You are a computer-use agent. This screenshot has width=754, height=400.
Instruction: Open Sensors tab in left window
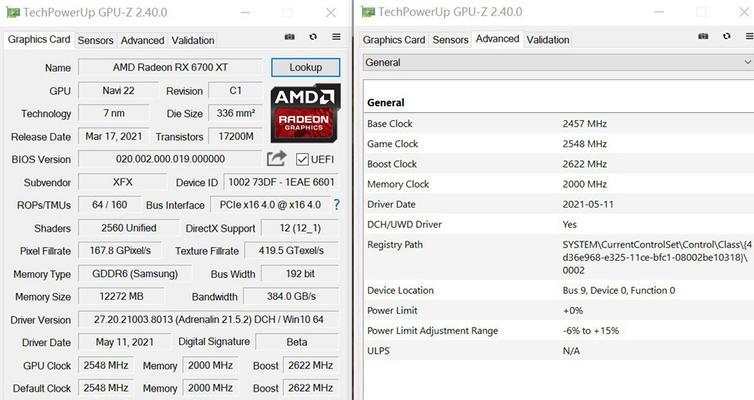(95, 40)
